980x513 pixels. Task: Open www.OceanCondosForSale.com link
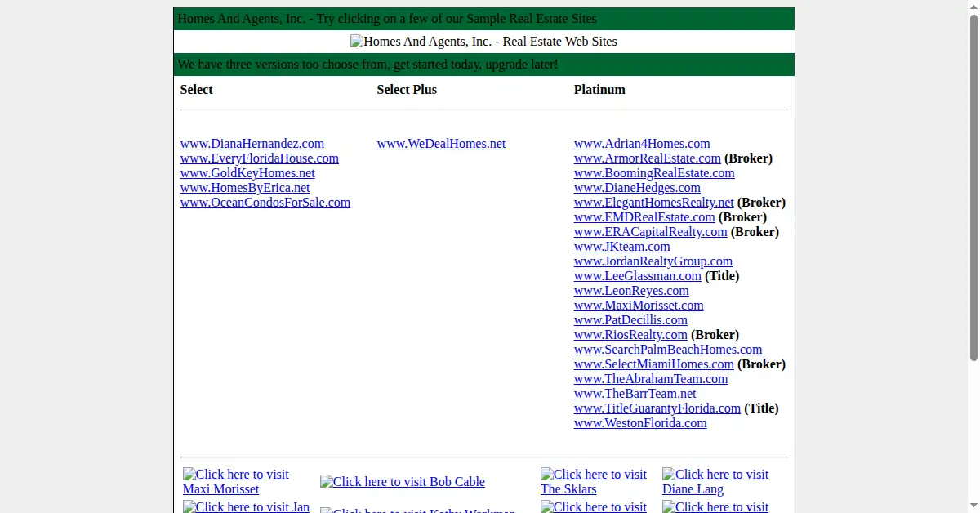click(265, 203)
